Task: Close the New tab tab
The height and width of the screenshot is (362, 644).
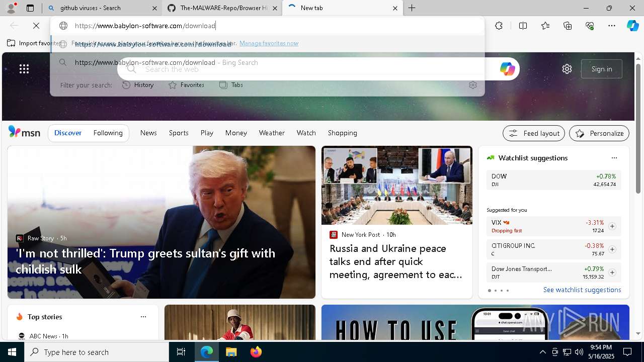Action: tap(395, 8)
